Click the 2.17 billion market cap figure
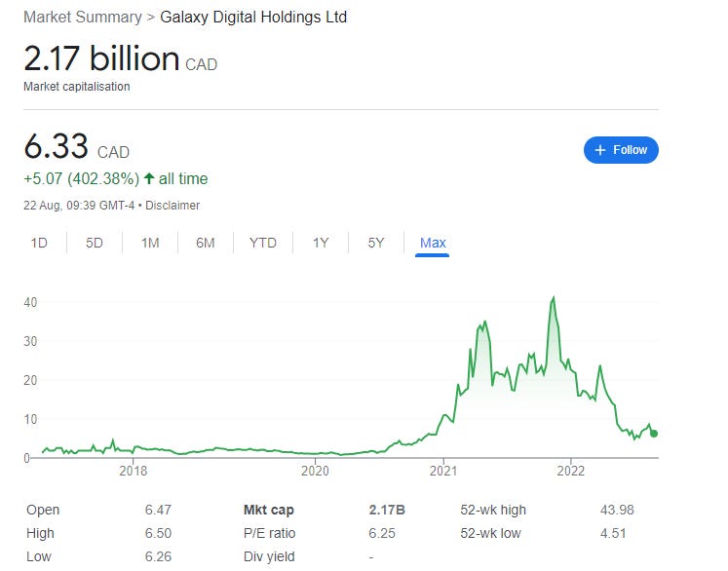The image size is (728, 571). 101,58
